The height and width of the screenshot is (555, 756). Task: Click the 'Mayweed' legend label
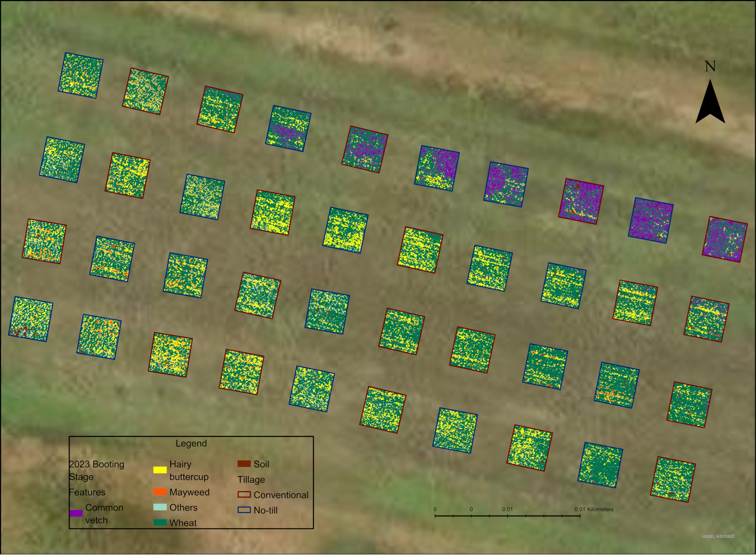189,492
